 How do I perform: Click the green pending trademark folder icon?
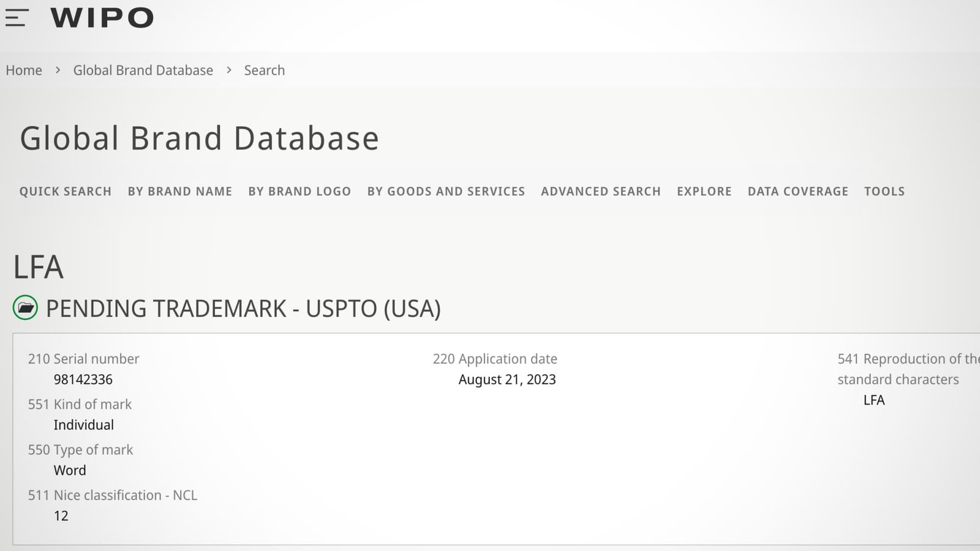pos(25,308)
